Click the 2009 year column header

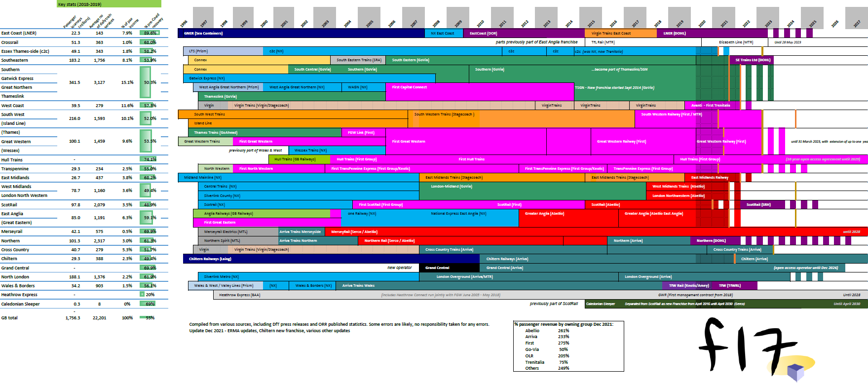(457, 18)
